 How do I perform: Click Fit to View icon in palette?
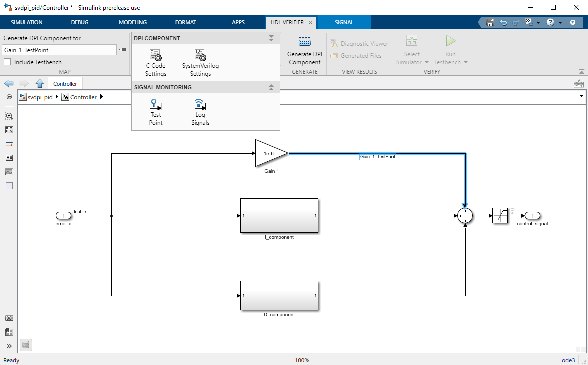(x=9, y=130)
